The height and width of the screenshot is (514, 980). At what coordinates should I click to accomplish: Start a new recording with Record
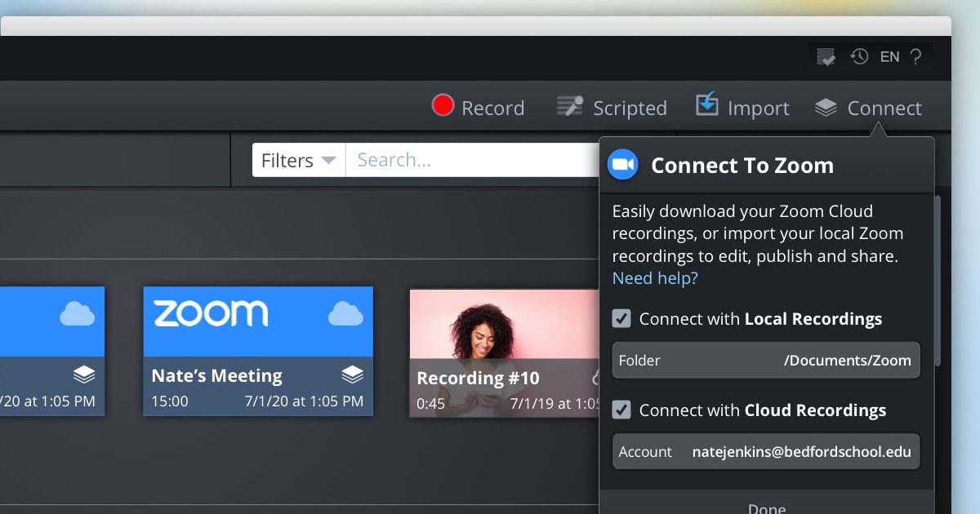click(x=479, y=108)
